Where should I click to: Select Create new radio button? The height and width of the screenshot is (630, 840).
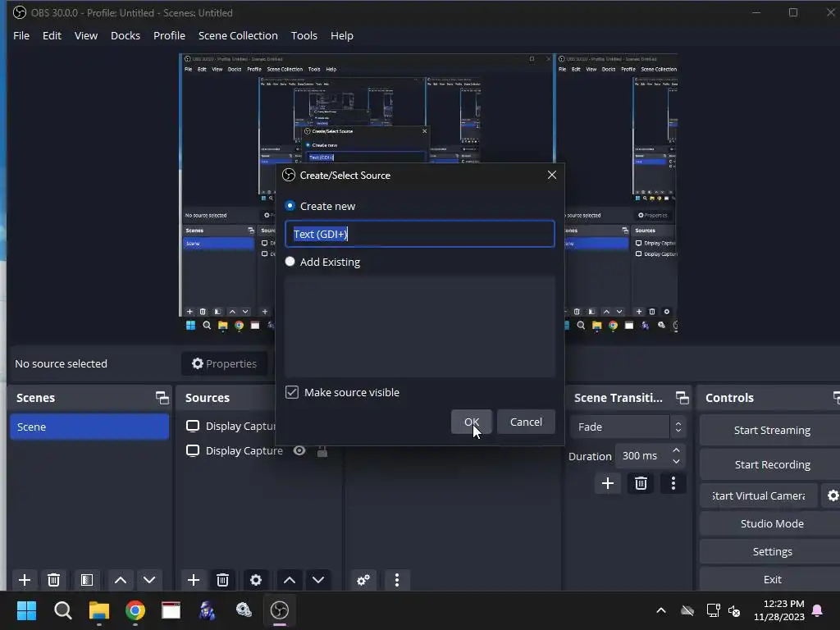[290, 206]
